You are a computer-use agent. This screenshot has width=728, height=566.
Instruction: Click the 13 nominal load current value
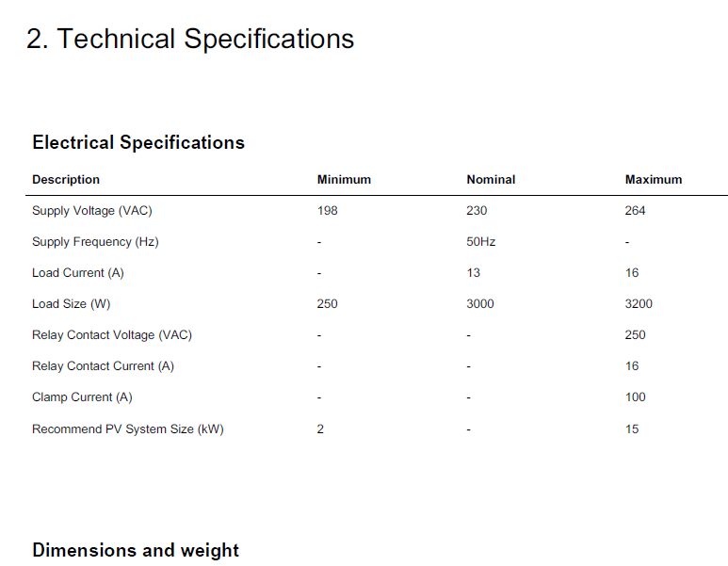[473, 273]
